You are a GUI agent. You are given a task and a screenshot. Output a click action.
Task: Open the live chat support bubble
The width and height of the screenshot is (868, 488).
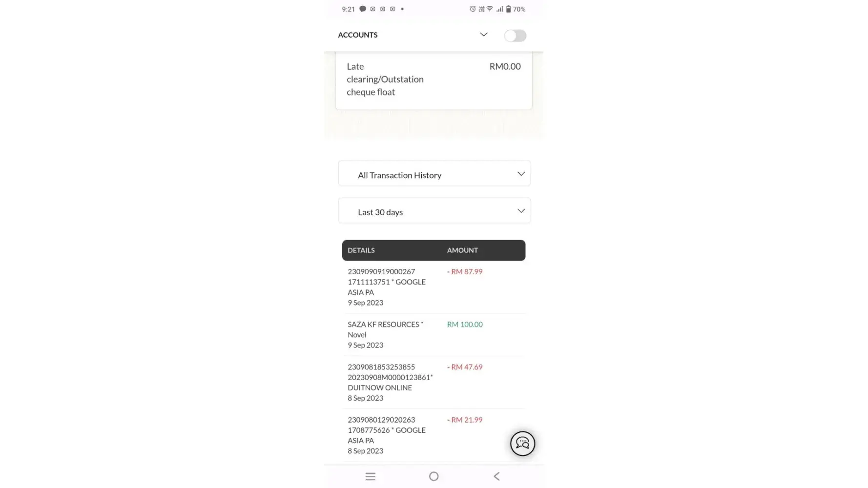(x=522, y=444)
